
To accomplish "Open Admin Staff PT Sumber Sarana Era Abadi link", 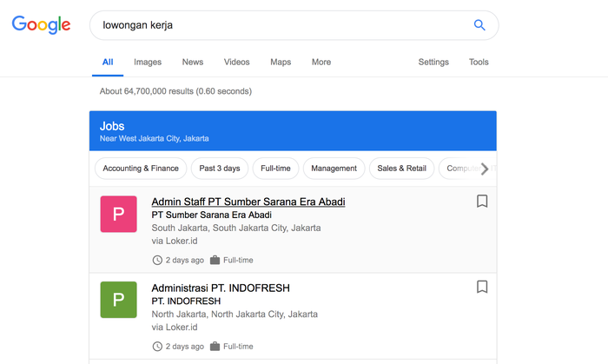I will pyautogui.click(x=248, y=202).
